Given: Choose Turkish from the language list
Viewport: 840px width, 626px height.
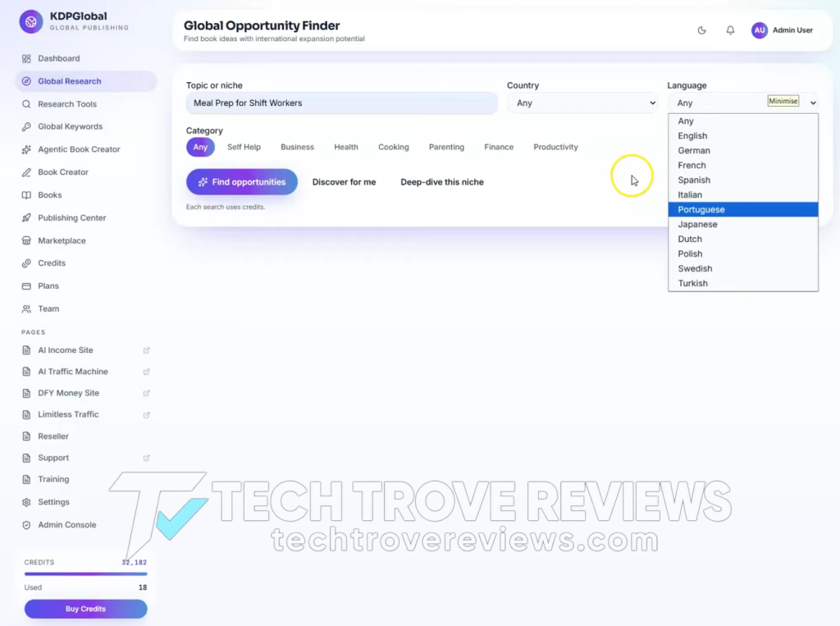Looking at the screenshot, I should 743,284.
